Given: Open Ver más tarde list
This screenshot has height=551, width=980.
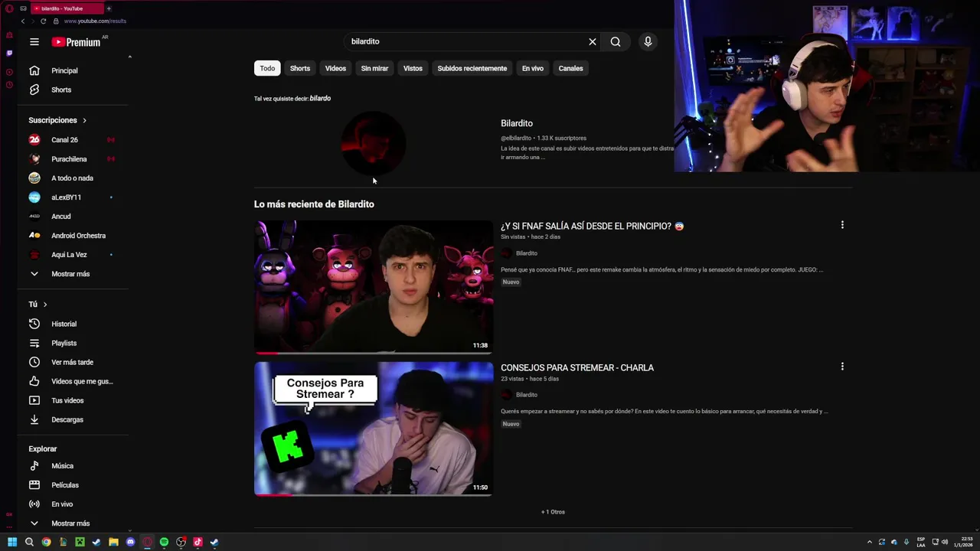Looking at the screenshot, I should pyautogui.click(x=74, y=362).
